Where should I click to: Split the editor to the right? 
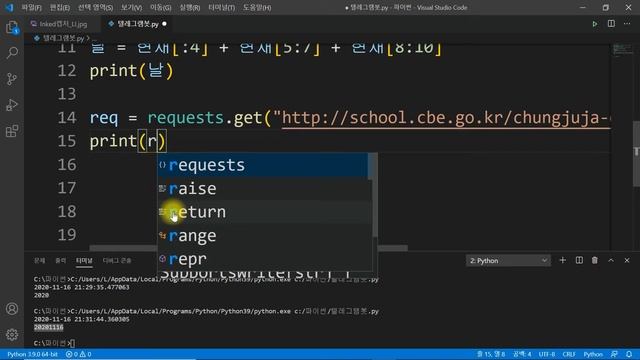611,24
